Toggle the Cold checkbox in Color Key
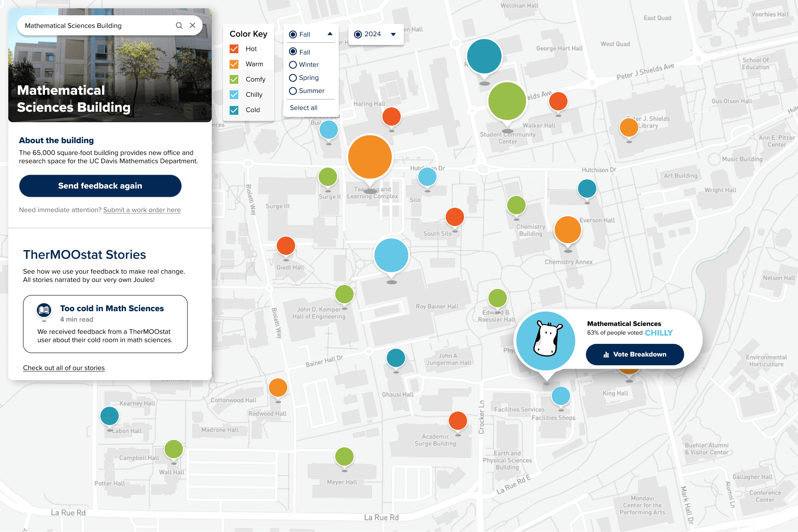This screenshot has height=532, width=798. click(234, 110)
